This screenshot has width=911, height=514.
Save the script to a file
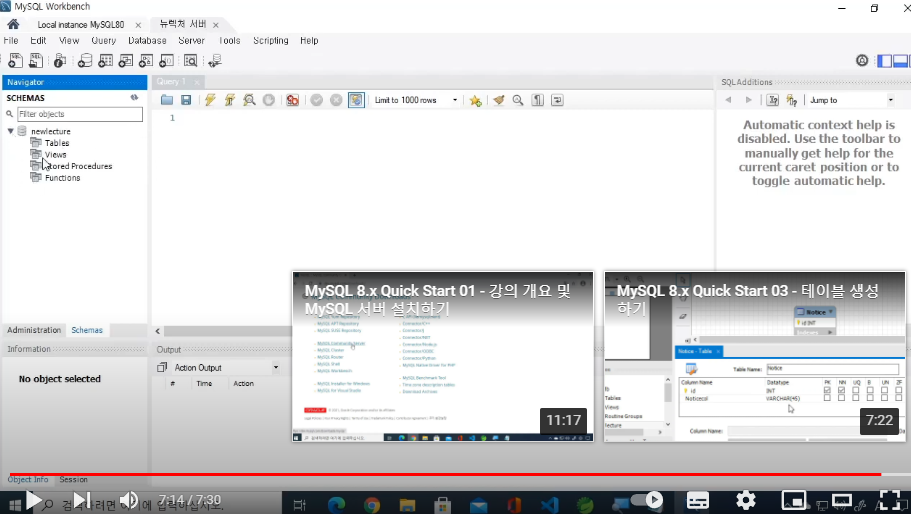pyautogui.click(x=186, y=100)
